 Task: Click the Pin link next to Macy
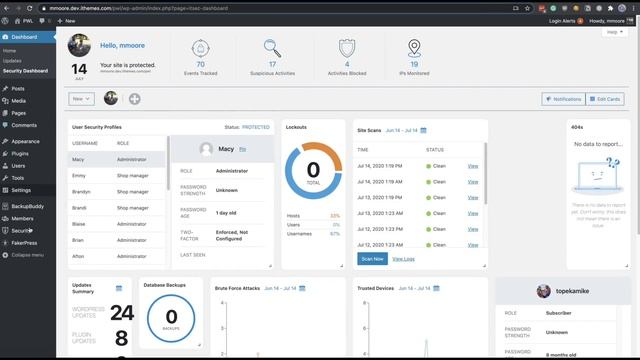(242, 149)
